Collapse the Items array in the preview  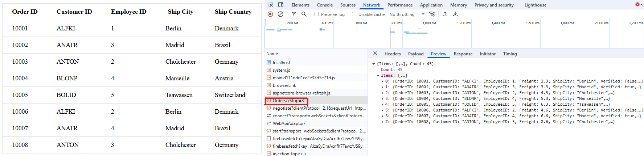[x=378, y=76]
